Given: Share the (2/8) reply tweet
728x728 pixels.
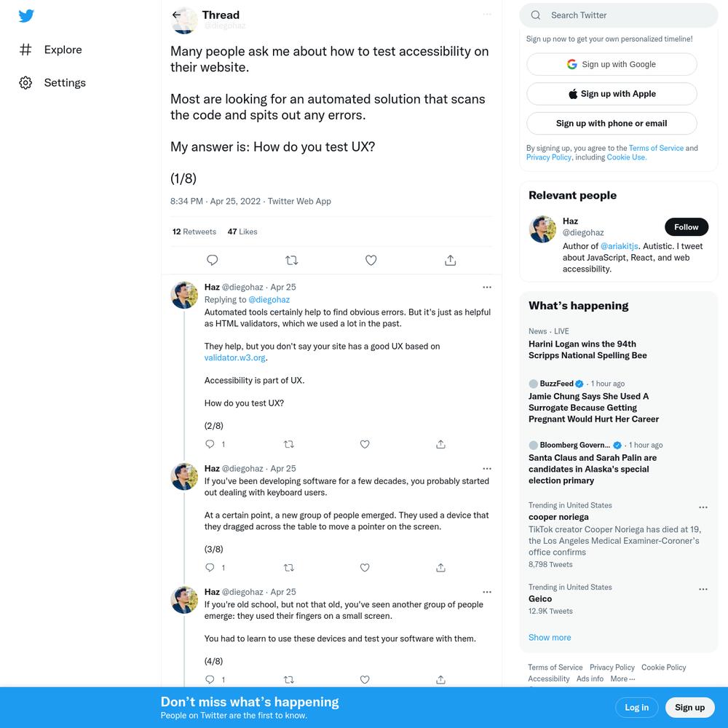Looking at the screenshot, I should [x=440, y=444].
